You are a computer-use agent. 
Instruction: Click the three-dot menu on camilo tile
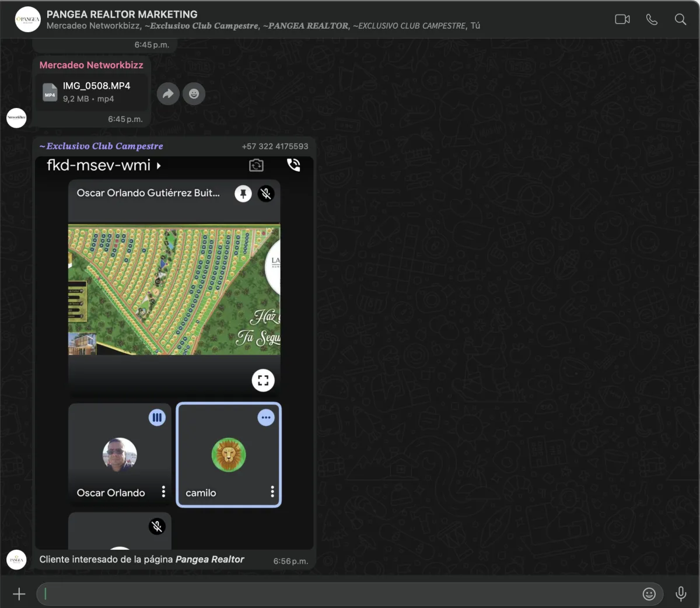tap(272, 492)
